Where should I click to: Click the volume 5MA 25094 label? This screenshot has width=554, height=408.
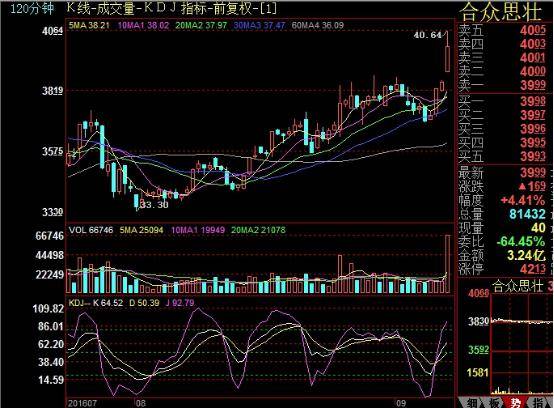coord(141,230)
